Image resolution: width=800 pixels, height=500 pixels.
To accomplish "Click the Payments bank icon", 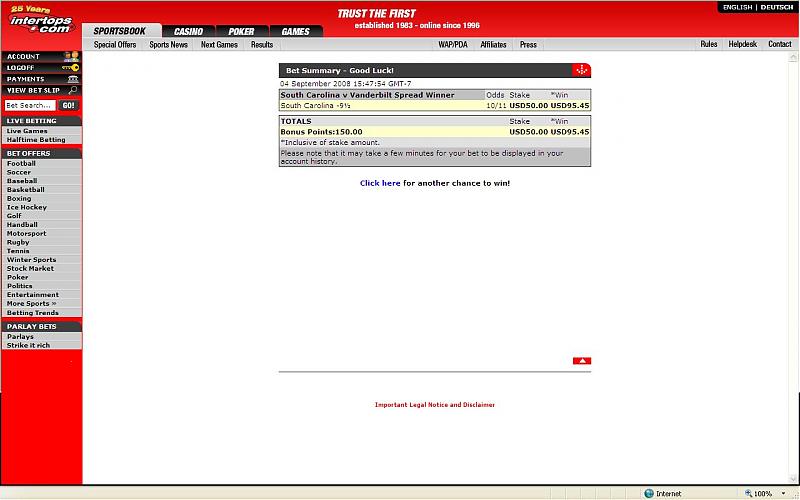I will pyautogui.click(x=72, y=79).
